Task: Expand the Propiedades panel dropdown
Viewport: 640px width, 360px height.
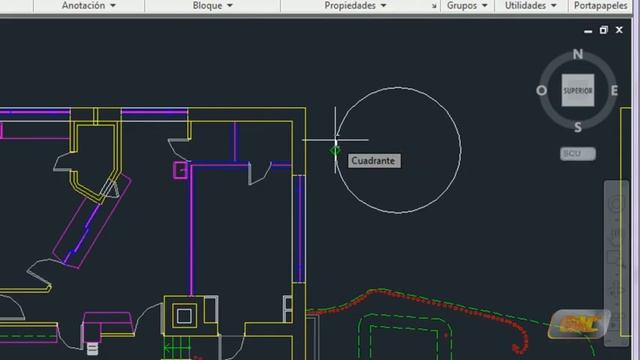Action: [355, 6]
